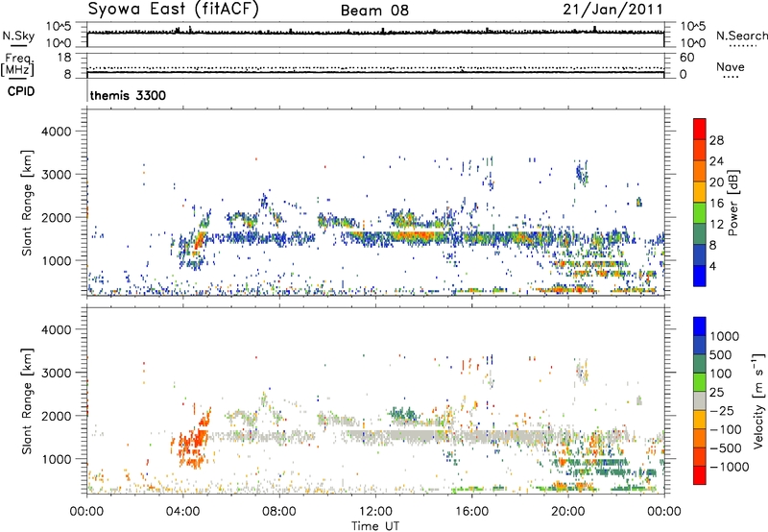The image size is (768, 532).
Task: Pick the teal velocity swatch between 100 and 500
Action: coord(700,364)
